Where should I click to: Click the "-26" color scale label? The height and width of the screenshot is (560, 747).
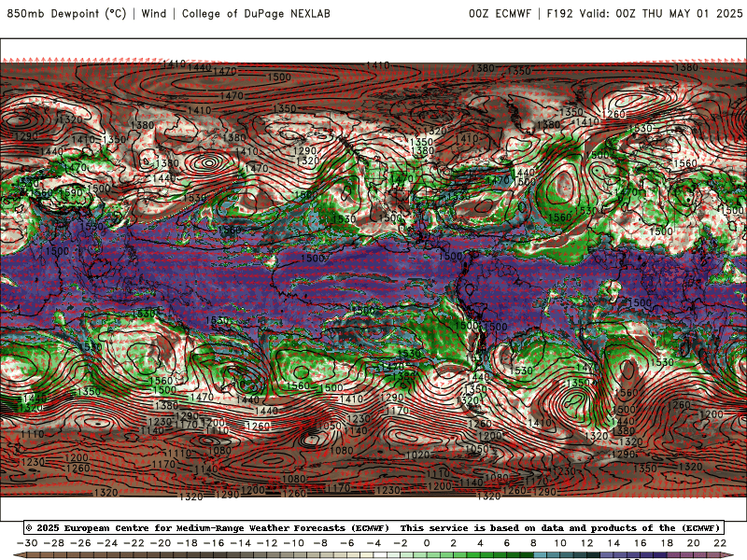[80, 543]
